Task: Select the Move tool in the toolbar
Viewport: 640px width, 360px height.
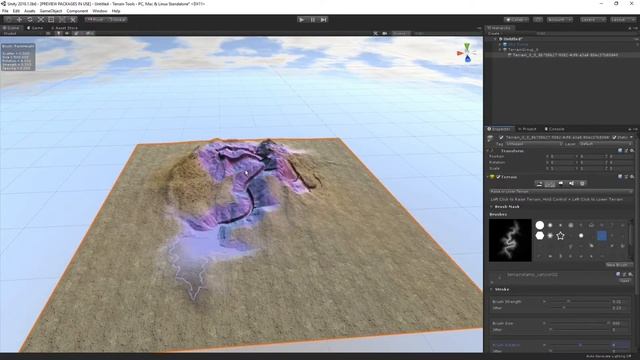Action: (19, 20)
